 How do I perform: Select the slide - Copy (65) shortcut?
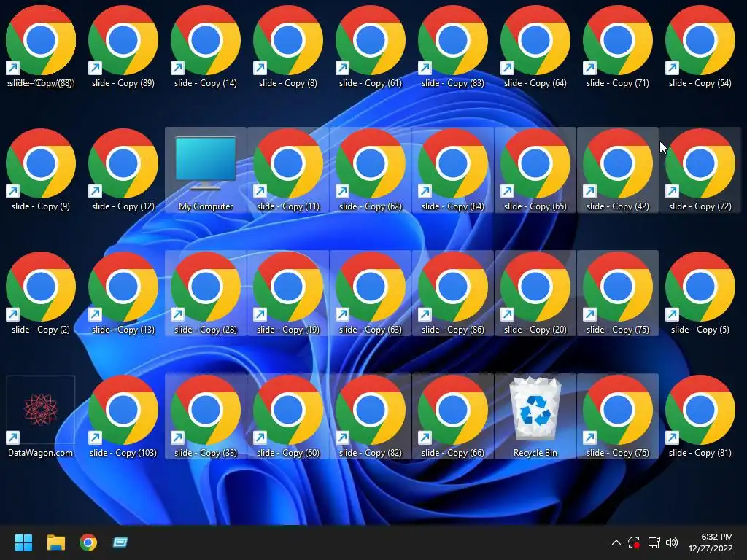pyautogui.click(x=535, y=170)
